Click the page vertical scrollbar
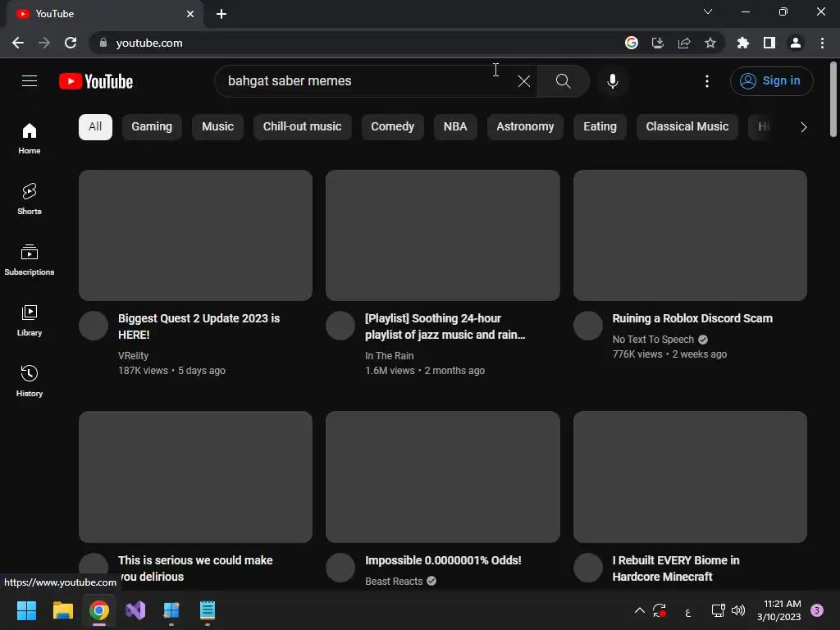This screenshot has height=630, width=840. coord(833,99)
